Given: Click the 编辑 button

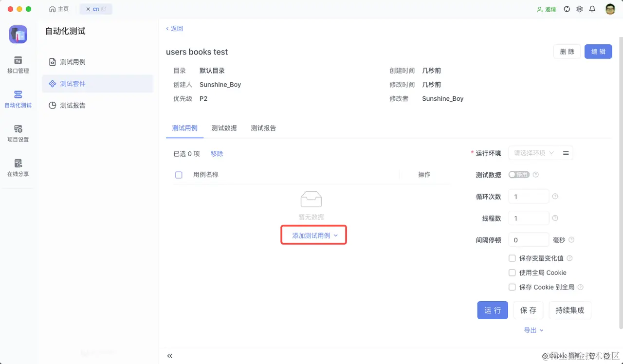Looking at the screenshot, I should tap(598, 52).
